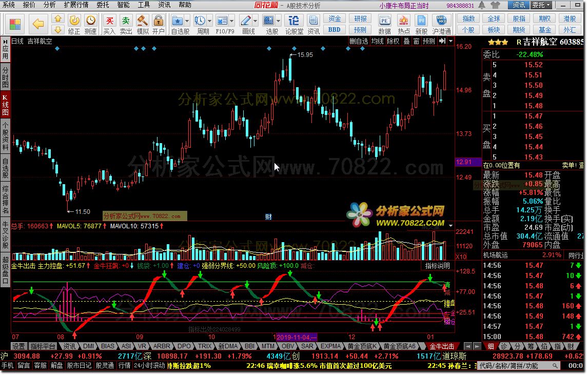This screenshot has height=375, width=588.
Task: Click the bell notification icon in title bar
Action: (x=482, y=5)
